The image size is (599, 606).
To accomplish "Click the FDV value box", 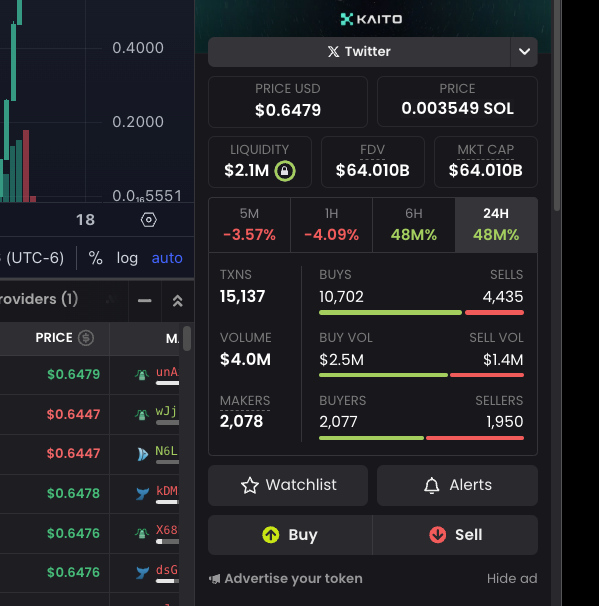I will click(x=373, y=162).
